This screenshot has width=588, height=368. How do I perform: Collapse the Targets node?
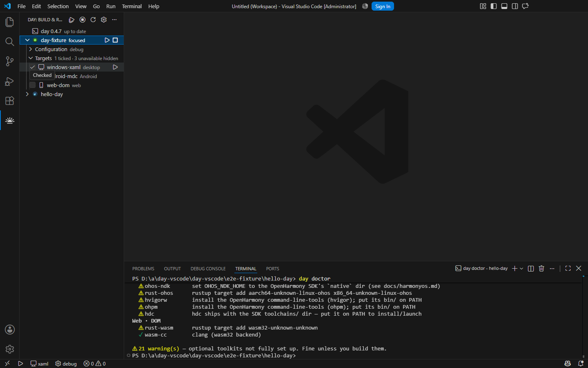click(31, 58)
